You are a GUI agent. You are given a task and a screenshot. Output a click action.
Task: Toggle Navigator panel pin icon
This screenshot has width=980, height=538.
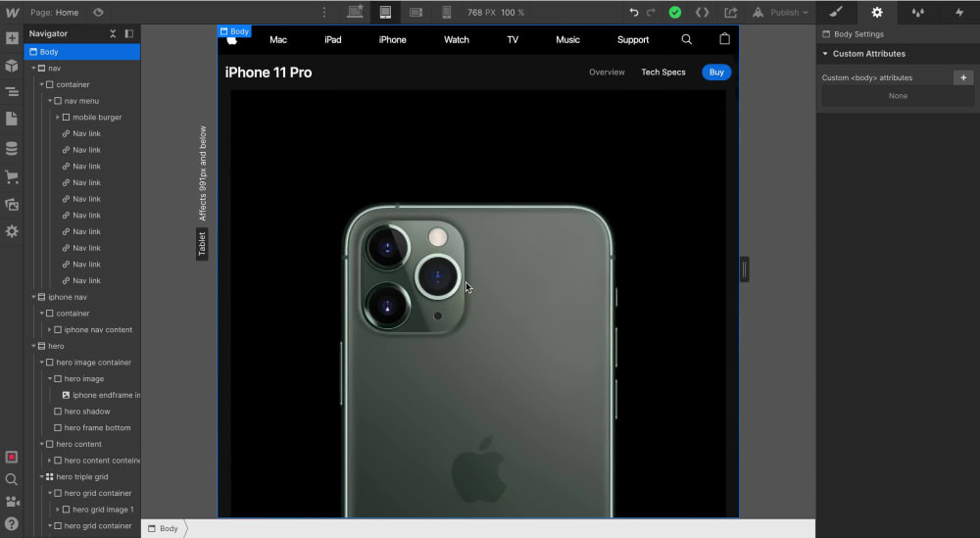coord(129,33)
